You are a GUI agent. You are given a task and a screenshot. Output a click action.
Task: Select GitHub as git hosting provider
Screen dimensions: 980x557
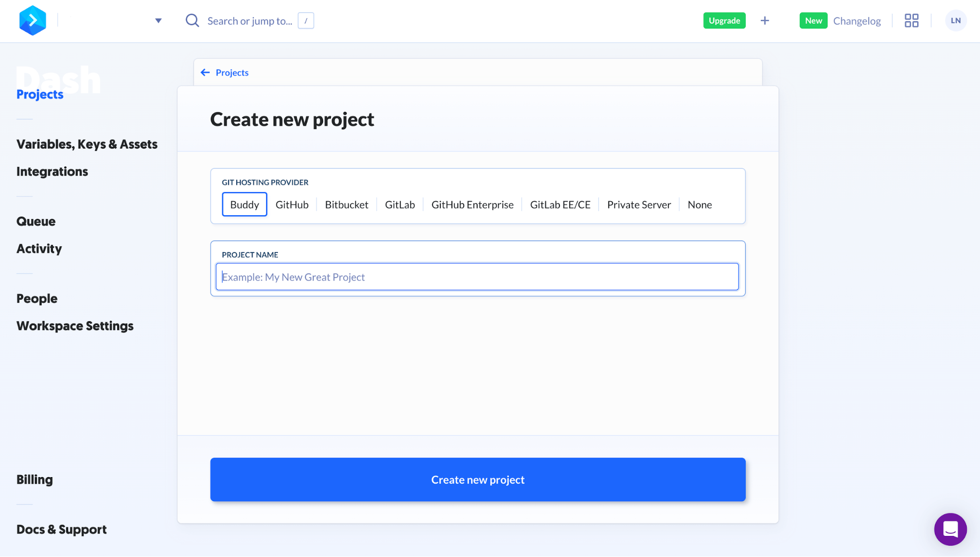[292, 204]
